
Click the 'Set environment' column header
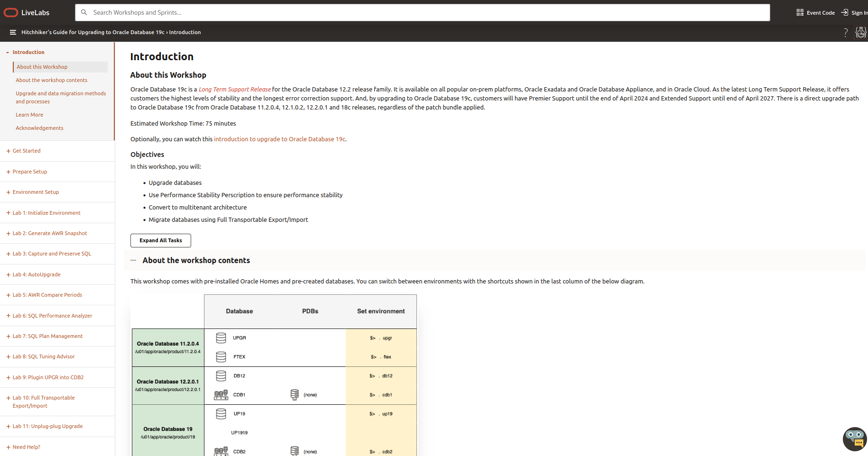(x=381, y=311)
